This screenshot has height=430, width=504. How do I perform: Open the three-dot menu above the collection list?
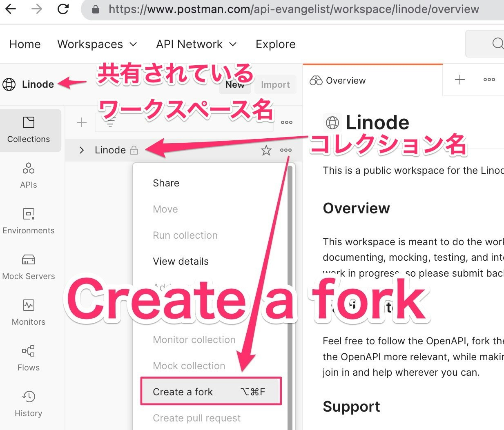[286, 122]
